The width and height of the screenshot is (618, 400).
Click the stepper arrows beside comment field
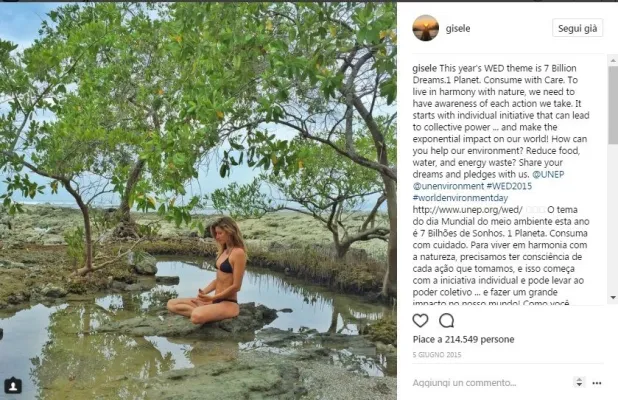(x=579, y=382)
